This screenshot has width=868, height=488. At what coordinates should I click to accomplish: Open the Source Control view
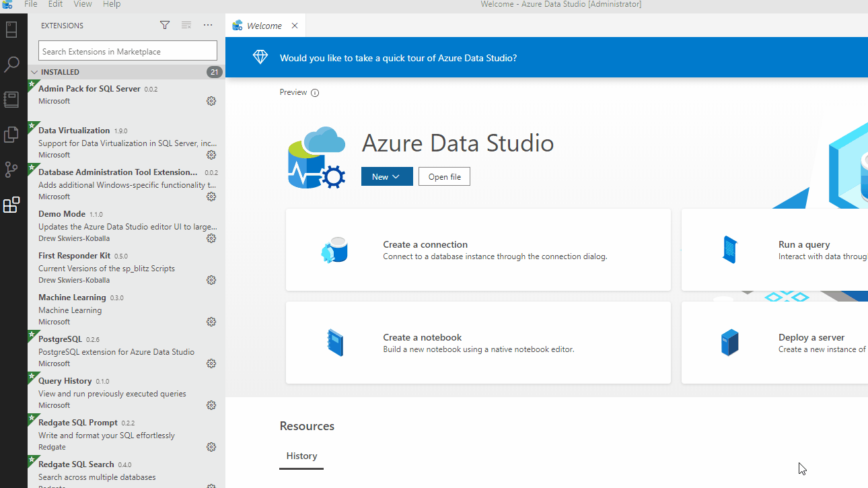click(11, 170)
